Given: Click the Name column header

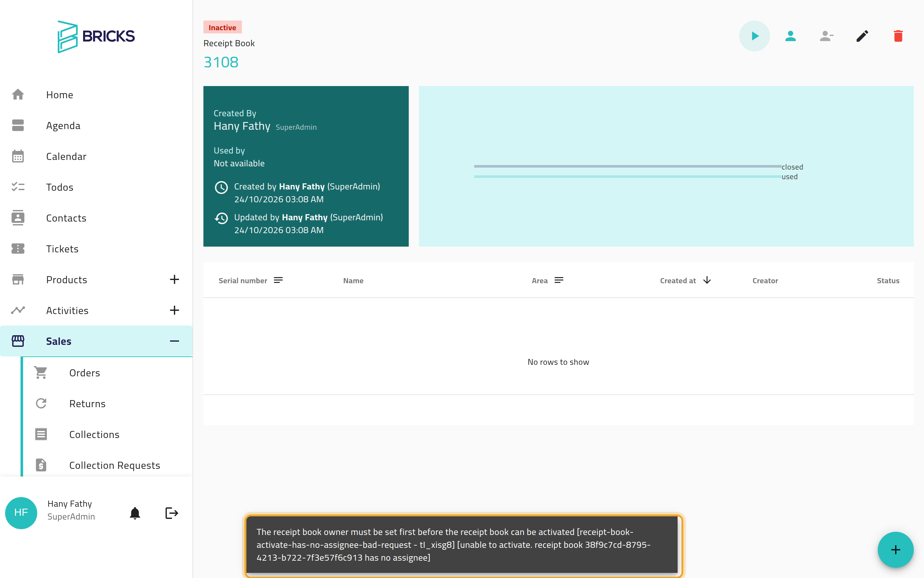Looking at the screenshot, I should 353,281.
